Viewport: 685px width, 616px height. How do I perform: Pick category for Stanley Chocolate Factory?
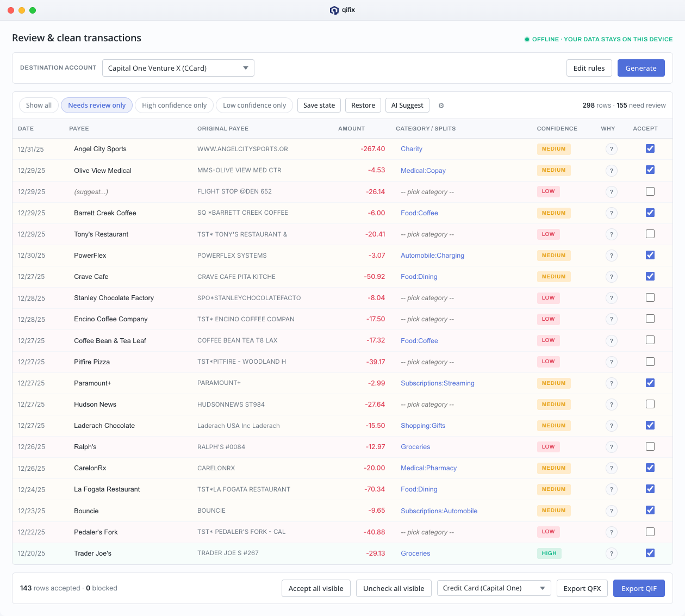pyautogui.click(x=427, y=298)
